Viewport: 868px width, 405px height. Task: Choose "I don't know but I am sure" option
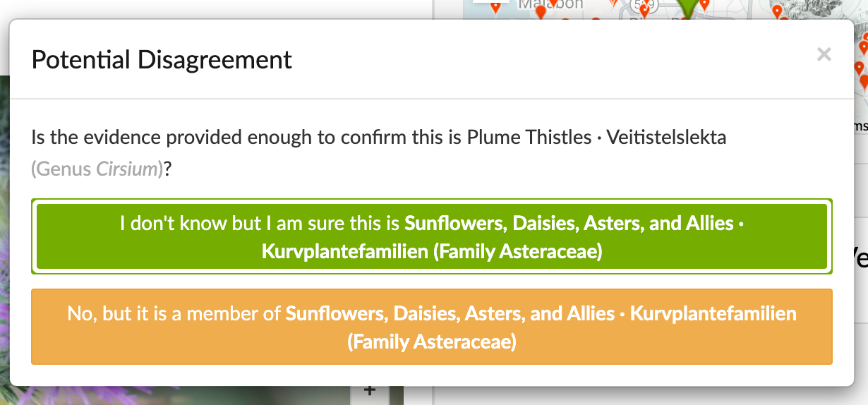pyautogui.click(x=431, y=237)
